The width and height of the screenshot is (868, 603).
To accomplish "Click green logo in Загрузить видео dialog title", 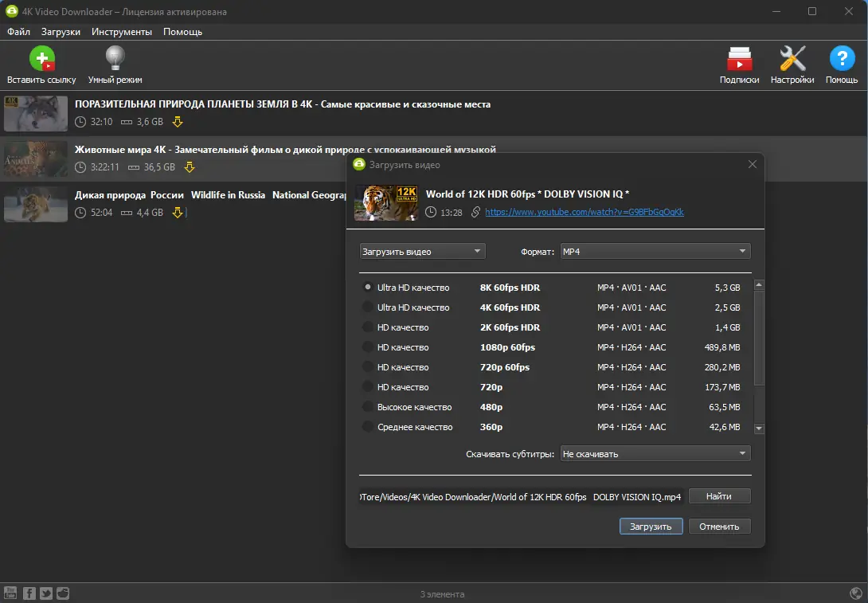I will 359,164.
